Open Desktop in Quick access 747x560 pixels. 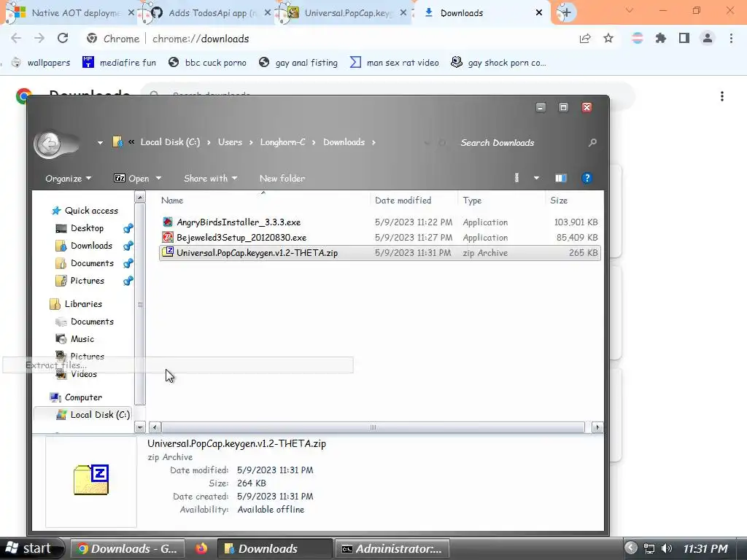87,228
